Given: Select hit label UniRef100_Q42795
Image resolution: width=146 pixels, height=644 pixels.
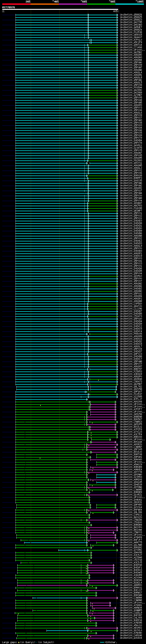Looking at the screenshot, I should tap(131, 22).
